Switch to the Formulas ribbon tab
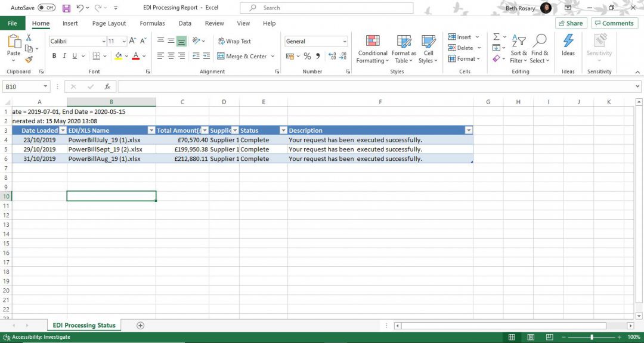The width and height of the screenshot is (644, 343). tap(152, 23)
